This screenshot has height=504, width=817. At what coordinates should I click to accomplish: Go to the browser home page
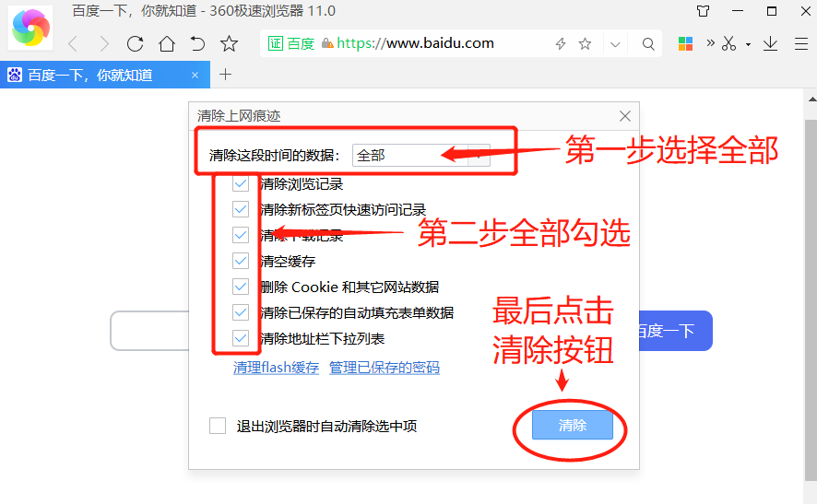166,43
